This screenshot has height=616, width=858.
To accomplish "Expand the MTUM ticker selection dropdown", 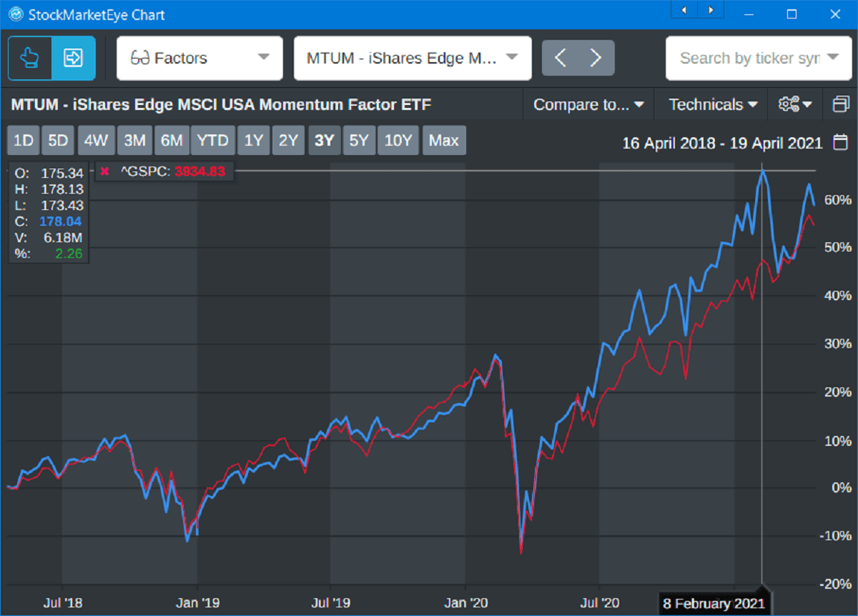I will click(x=412, y=58).
